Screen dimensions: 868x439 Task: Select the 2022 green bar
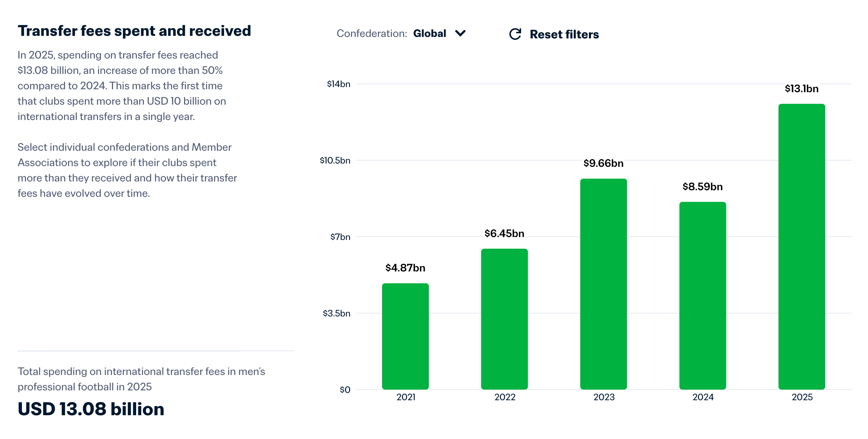[x=504, y=319]
